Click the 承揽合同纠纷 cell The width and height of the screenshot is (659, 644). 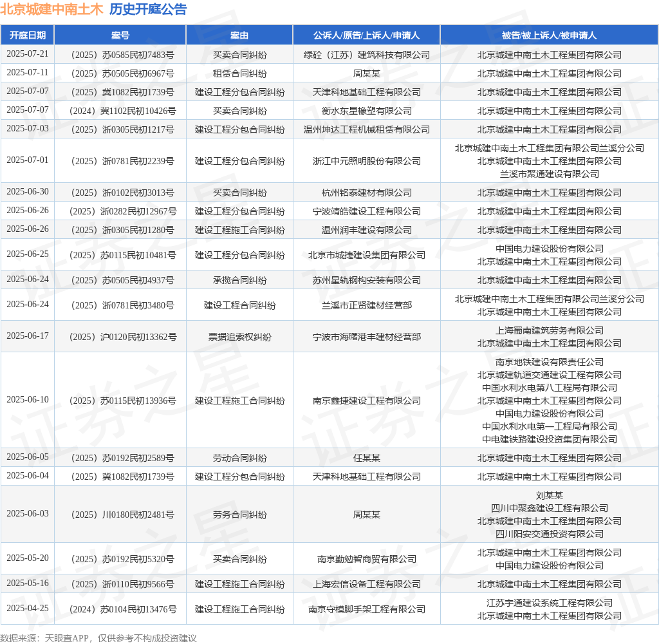pyautogui.click(x=239, y=280)
